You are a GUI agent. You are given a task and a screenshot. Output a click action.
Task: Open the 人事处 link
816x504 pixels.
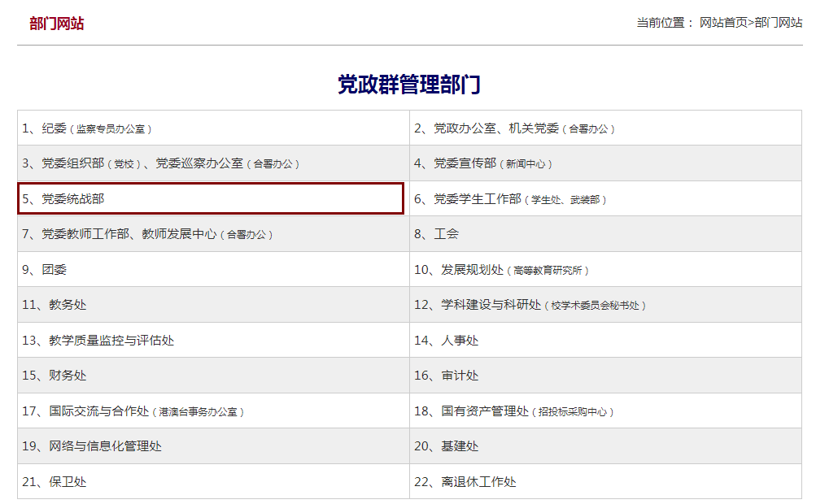[x=460, y=340]
